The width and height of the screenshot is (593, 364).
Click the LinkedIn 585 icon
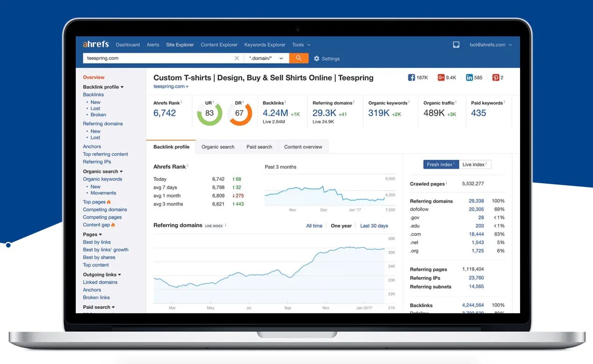point(469,78)
